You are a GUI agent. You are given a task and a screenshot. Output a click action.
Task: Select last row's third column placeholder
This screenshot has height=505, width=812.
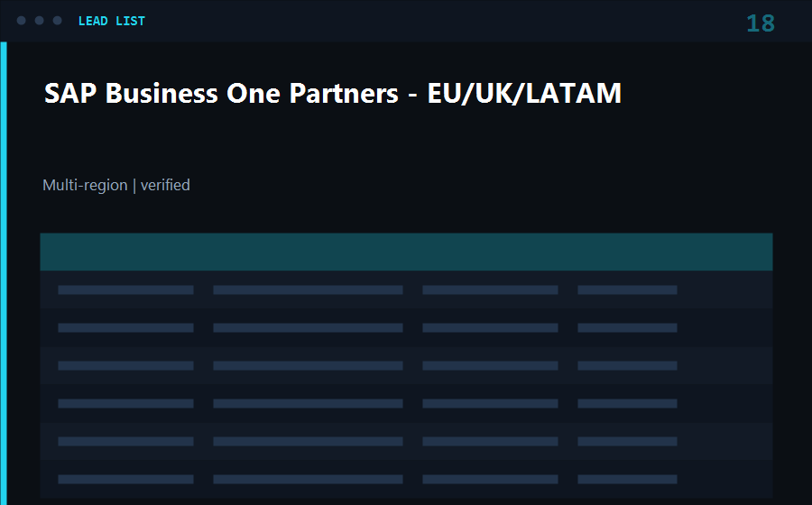click(491, 479)
